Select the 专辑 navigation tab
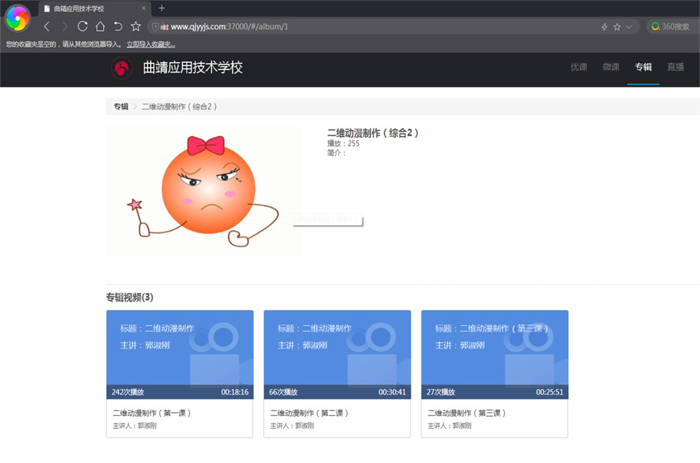This screenshot has width=700, height=463. 643,67
